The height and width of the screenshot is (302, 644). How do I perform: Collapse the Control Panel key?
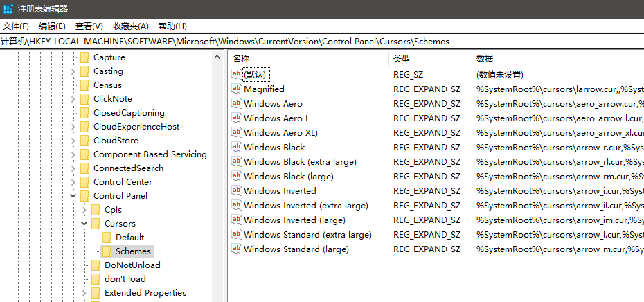(73, 196)
